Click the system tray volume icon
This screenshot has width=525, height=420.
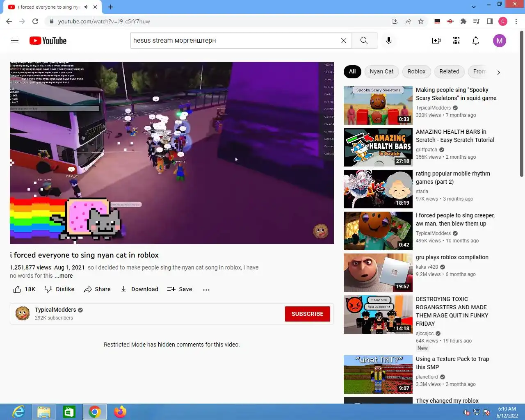(466, 412)
